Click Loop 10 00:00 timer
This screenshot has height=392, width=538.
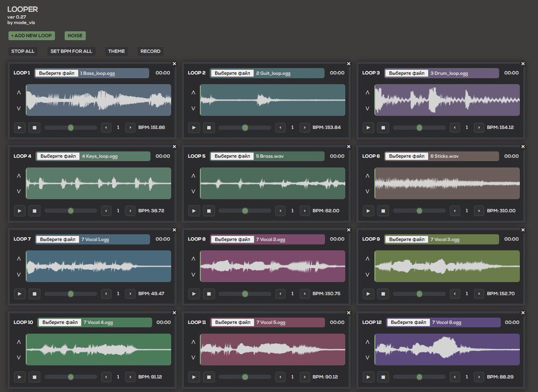click(x=164, y=322)
